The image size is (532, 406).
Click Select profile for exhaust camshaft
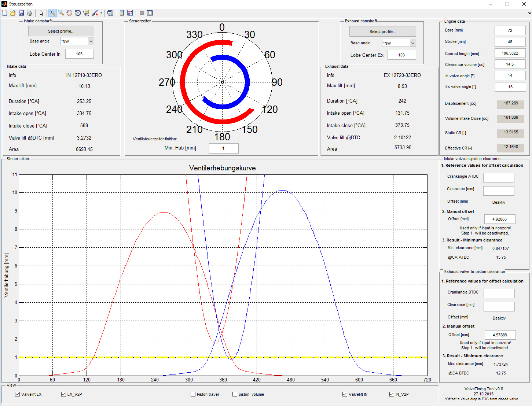click(x=382, y=32)
